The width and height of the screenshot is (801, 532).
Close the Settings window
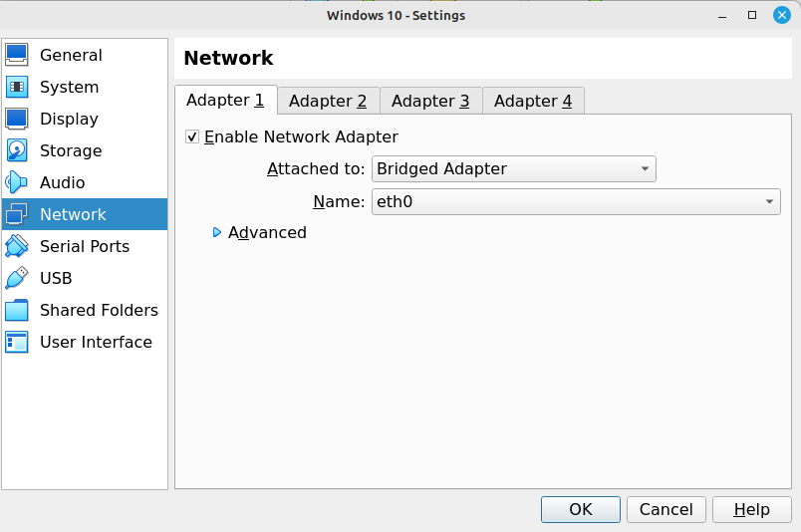coord(782,15)
